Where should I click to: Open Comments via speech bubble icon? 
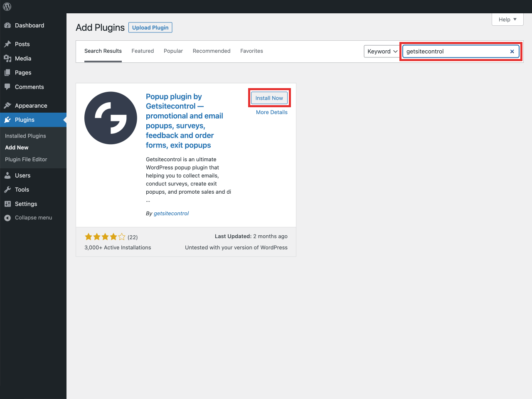pyautogui.click(x=7, y=87)
